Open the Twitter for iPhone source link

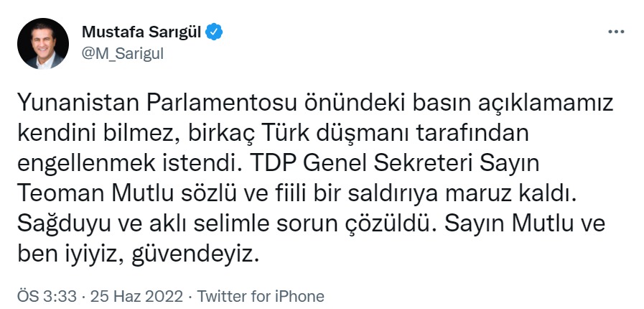pos(261,296)
